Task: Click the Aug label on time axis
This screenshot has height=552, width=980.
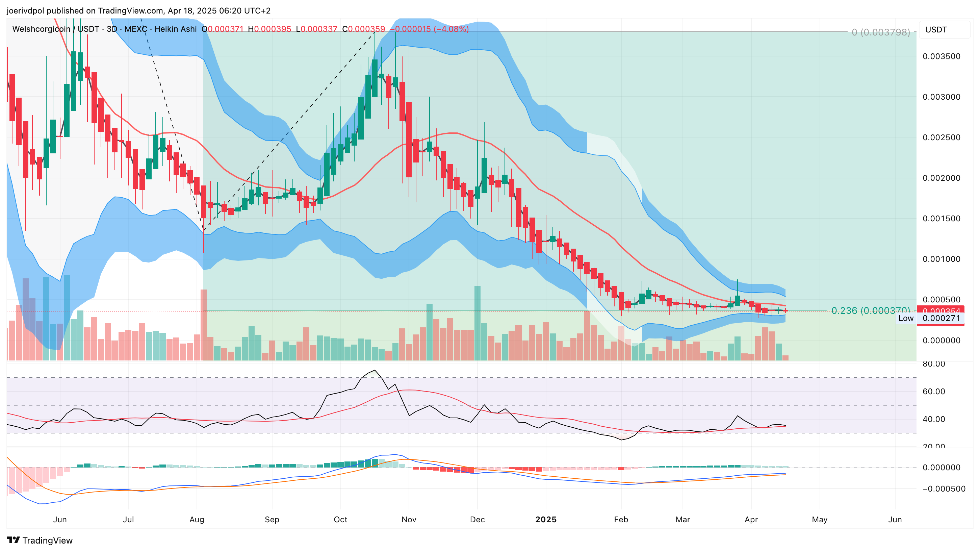Action: pyautogui.click(x=197, y=520)
